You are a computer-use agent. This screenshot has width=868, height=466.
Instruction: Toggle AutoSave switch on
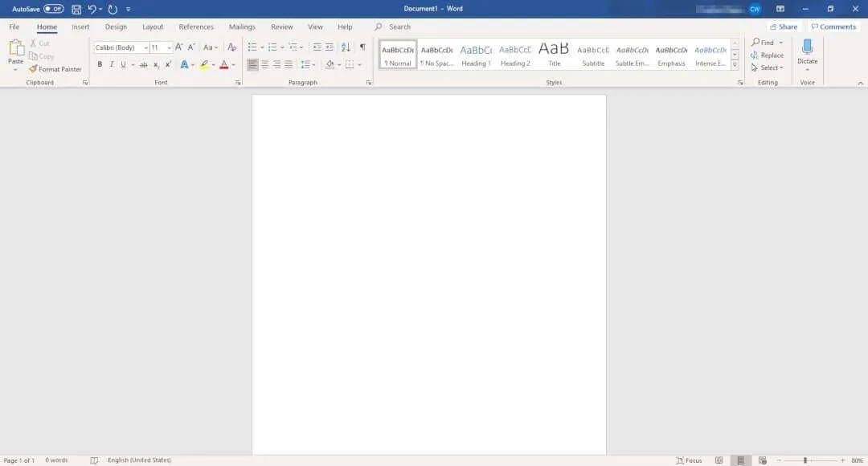pyautogui.click(x=53, y=9)
